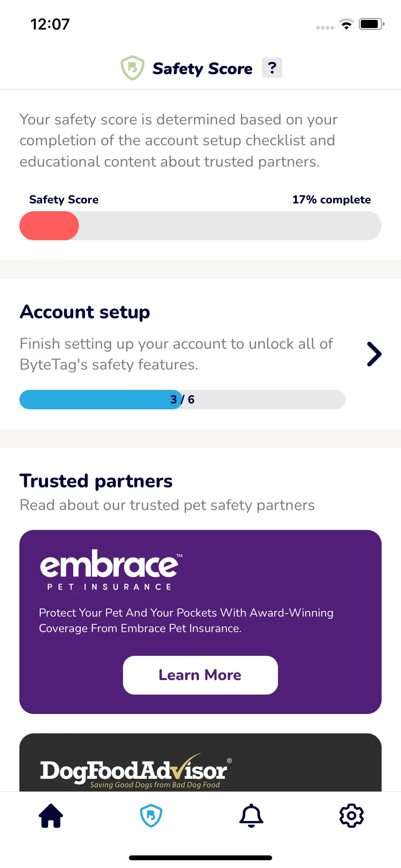Tap the 17% complete label
401x868 pixels.
point(332,200)
